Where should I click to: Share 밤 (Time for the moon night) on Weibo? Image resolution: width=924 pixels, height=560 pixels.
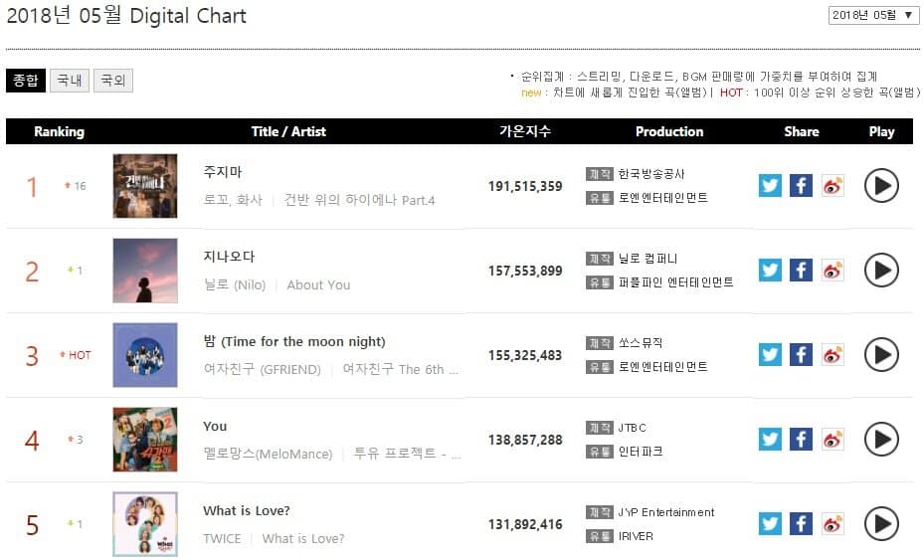point(832,355)
